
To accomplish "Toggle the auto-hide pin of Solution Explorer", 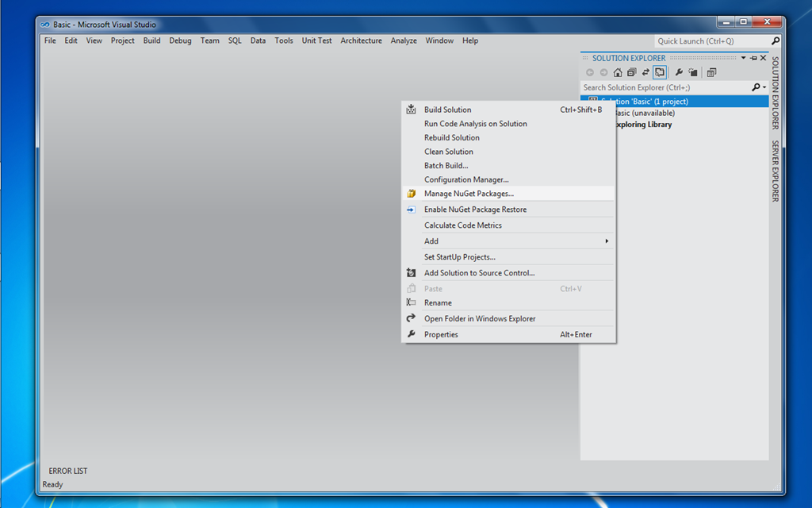I will click(753, 58).
